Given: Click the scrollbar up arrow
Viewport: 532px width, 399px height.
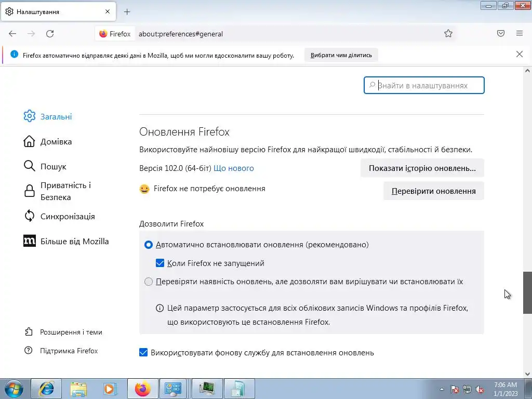Looking at the screenshot, I should click(527, 71).
